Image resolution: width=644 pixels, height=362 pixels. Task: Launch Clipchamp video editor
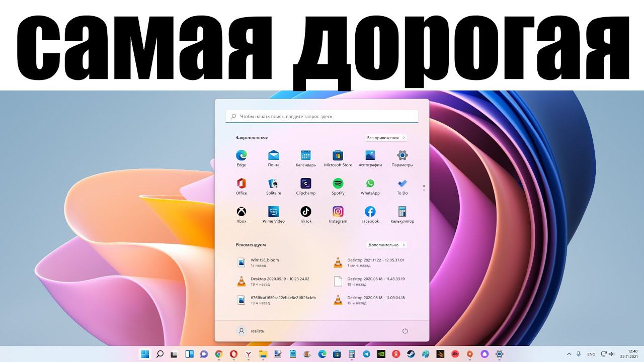click(306, 186)
